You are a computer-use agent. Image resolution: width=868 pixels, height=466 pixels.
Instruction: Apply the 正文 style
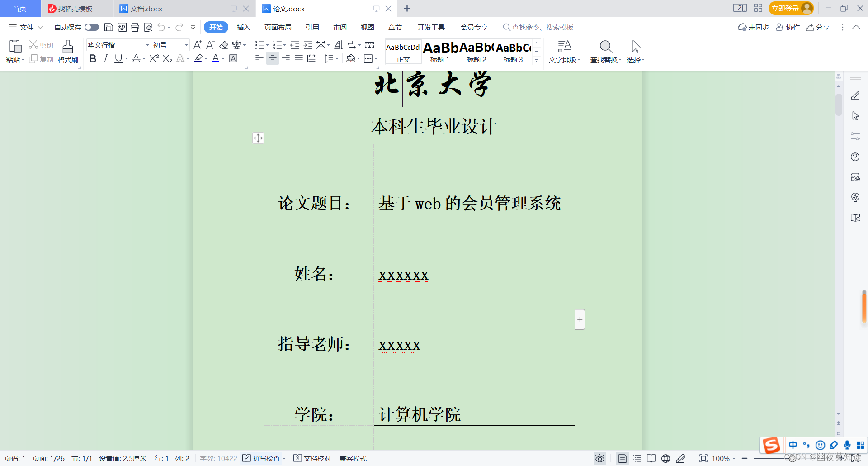coord(403,52)
